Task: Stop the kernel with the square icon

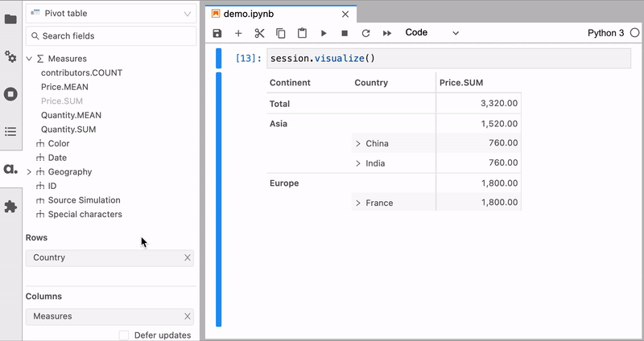Action: [x=345, y=33]
